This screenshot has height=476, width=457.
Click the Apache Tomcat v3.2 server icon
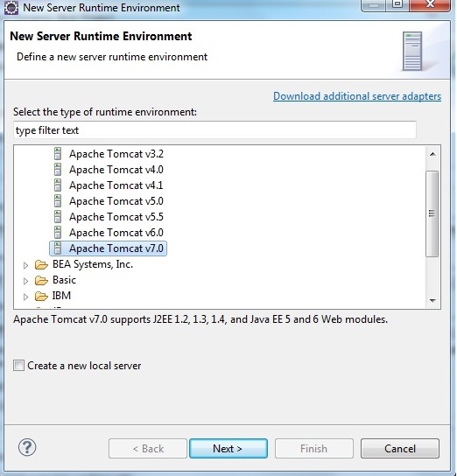[58, 154]
